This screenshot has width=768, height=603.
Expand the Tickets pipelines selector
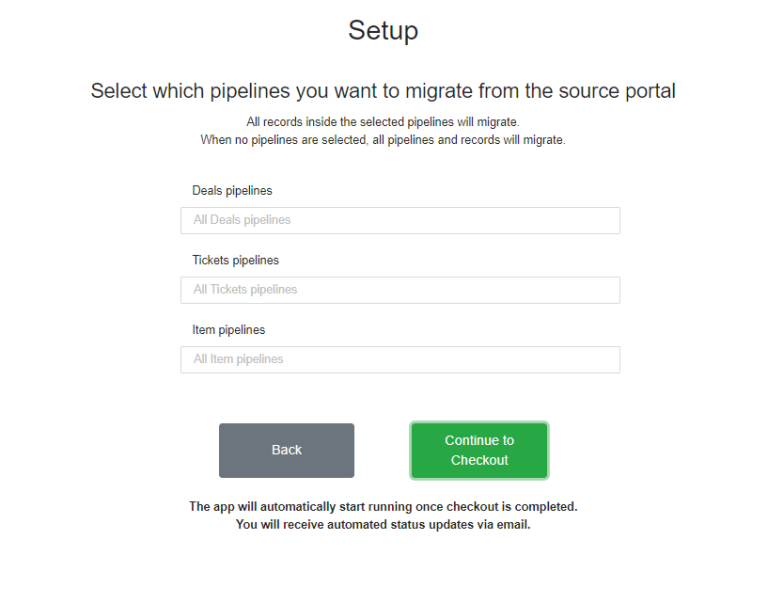pyautogui.click(x=400, y=290)
